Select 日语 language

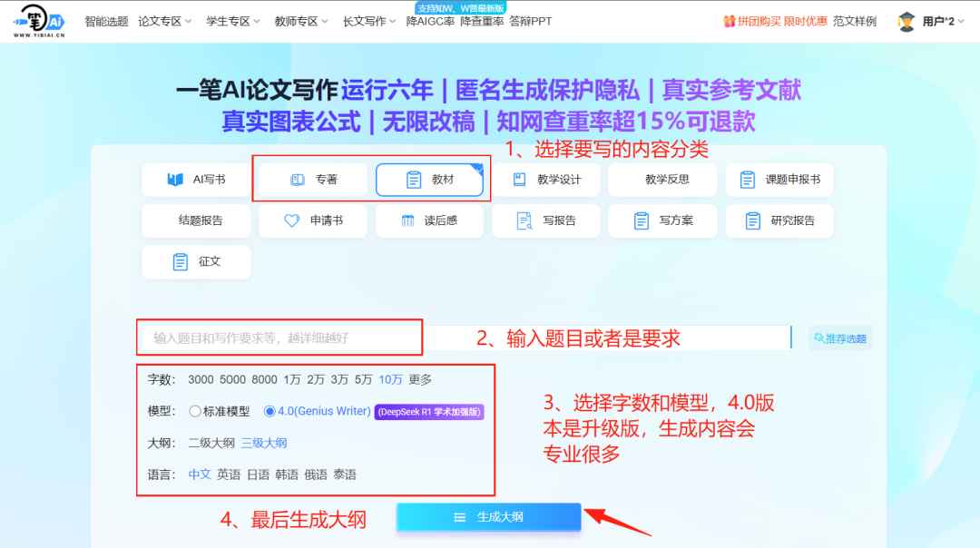point(258,475)
